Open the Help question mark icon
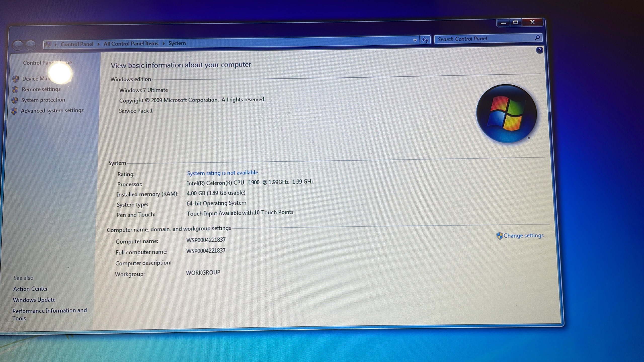The width and height of the screenshot is (644, 362). pyautogui.click(x=539, y=50)
